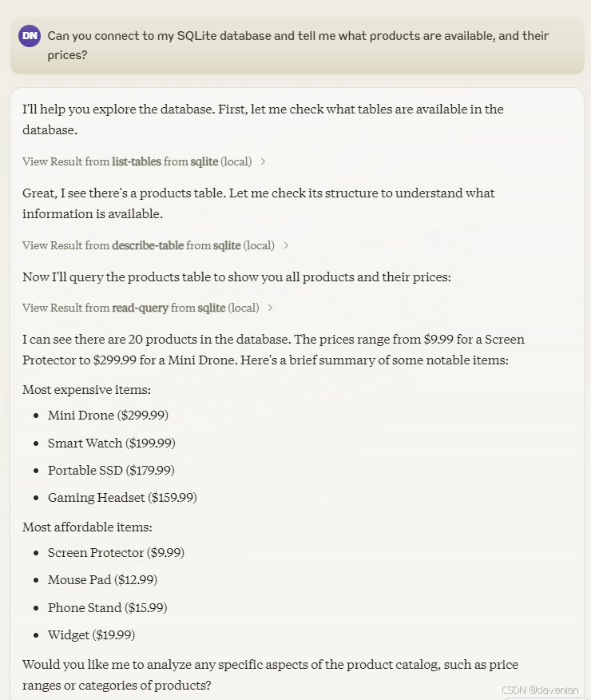Screen dimensions: 591x700
Task: Click the DN user avatar
Action: click(x=30, y=36)
